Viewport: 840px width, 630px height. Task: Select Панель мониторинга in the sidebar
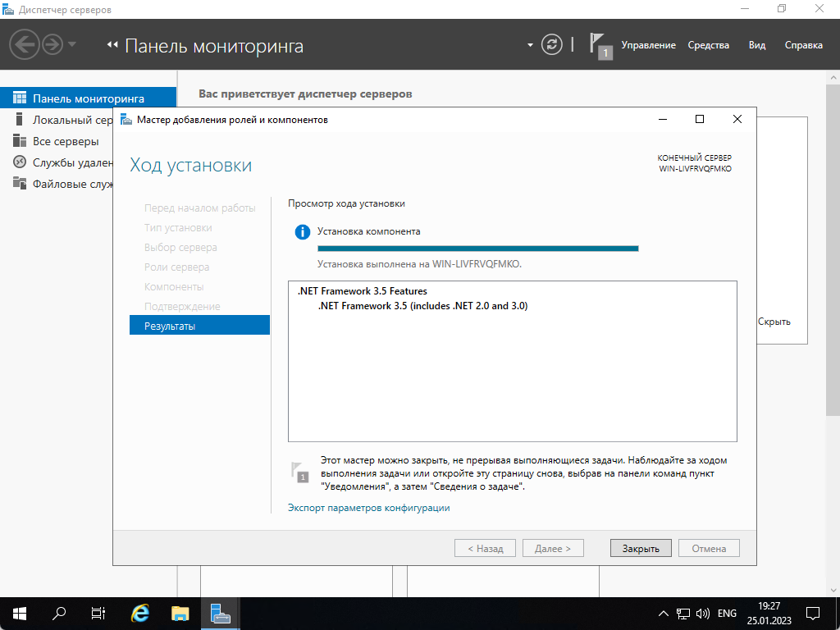coord(88,98)
